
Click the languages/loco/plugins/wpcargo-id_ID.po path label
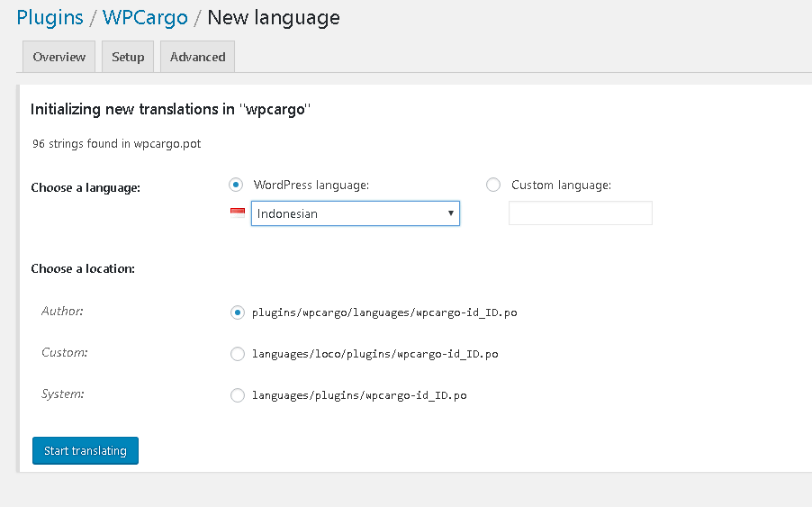pos(374,354)
